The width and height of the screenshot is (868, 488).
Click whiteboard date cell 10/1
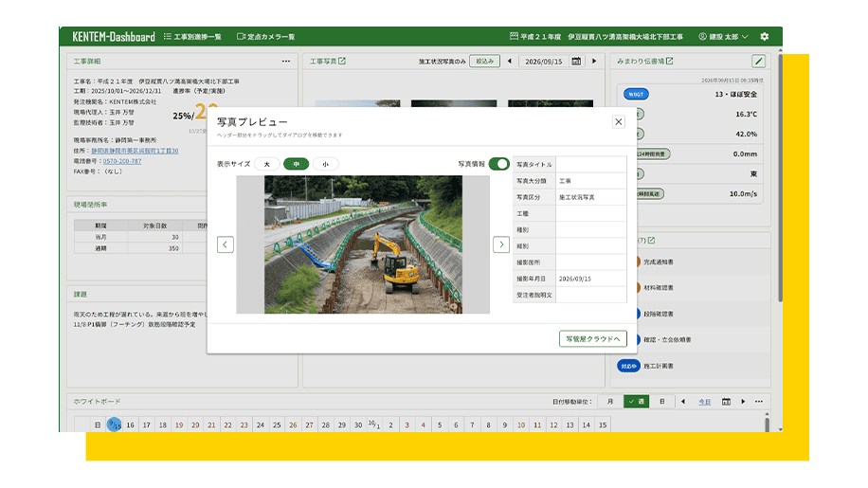click(x=374, y=425)
